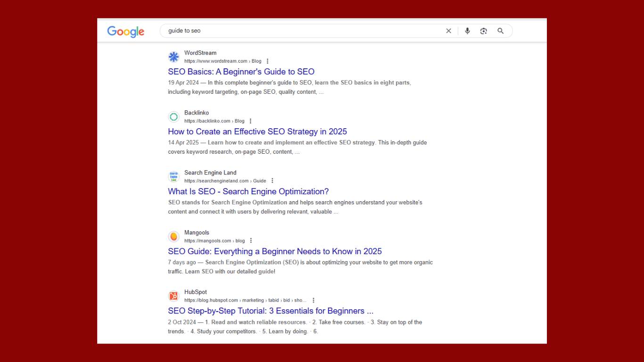Click the WordStream favicon

174,57
